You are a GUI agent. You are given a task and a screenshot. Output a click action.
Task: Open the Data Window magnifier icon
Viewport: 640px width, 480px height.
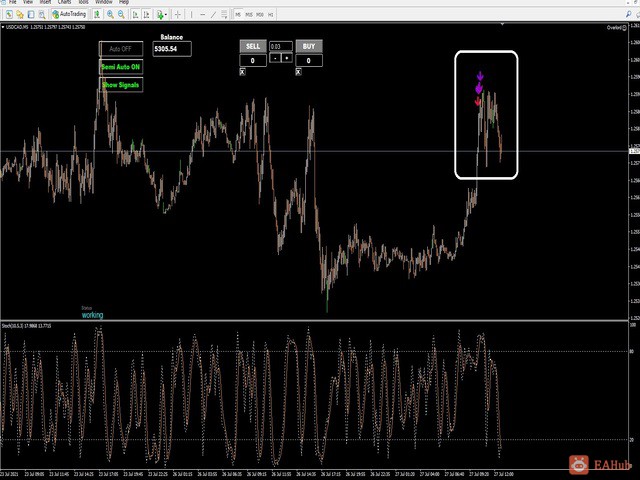42,15
